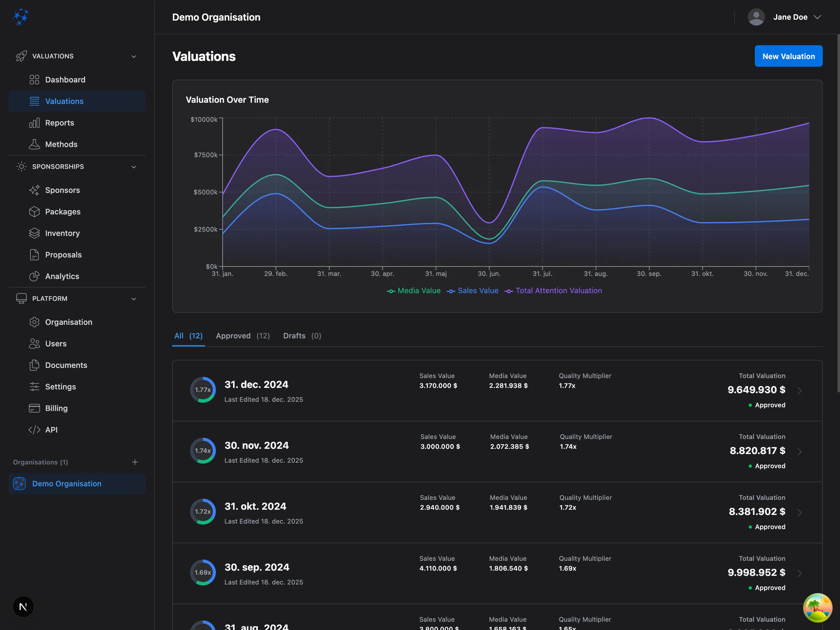This screenshot has height=630, width=840.
Task: Click the page vertical scrollbar
Action: [x=838, y=213]
